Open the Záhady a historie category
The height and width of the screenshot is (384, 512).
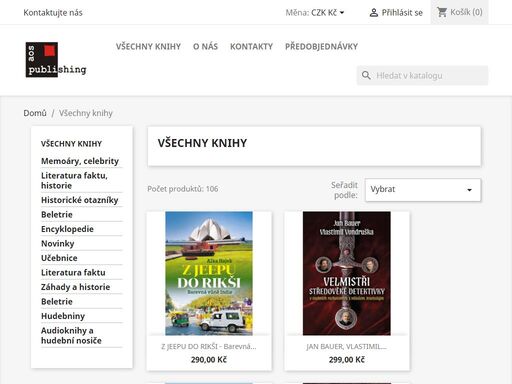point(75,287)
